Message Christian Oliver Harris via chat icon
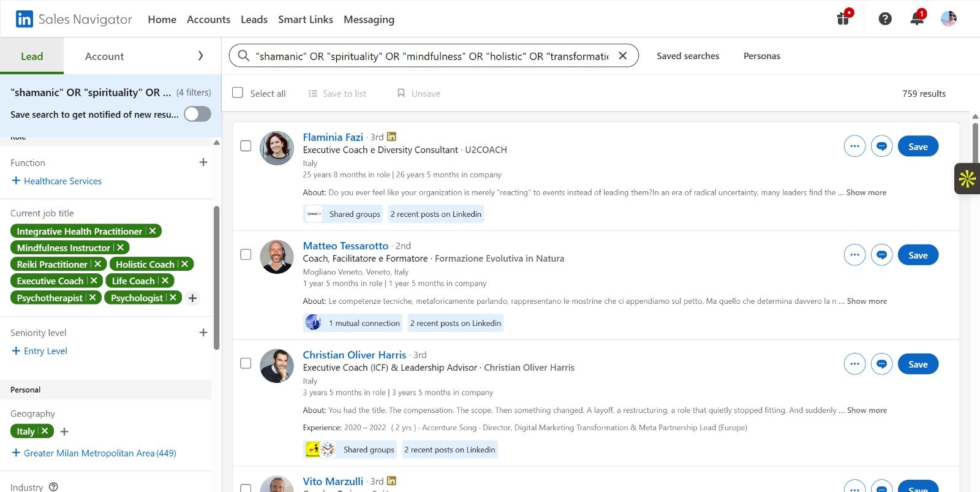 point(881,363)
